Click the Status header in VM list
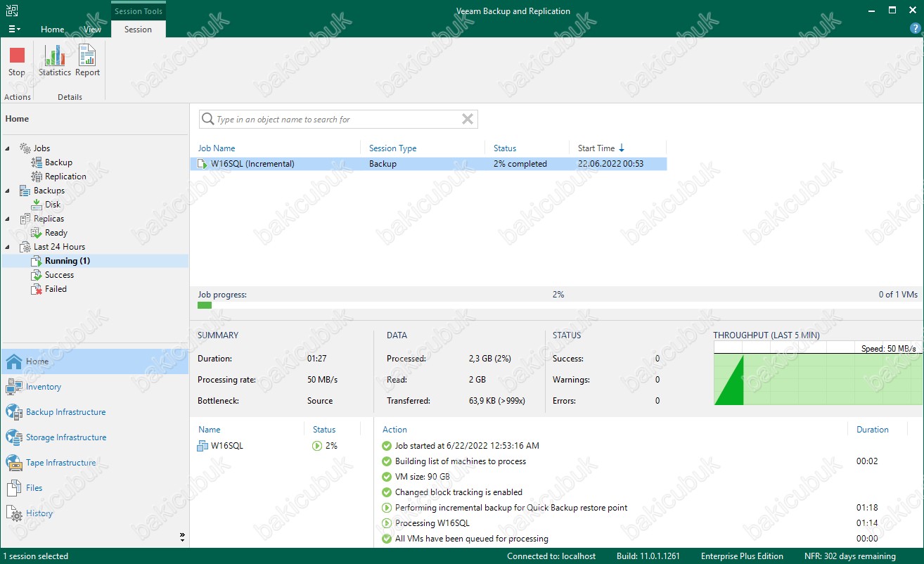Screen dimensions: 924x564 (324, 430)
